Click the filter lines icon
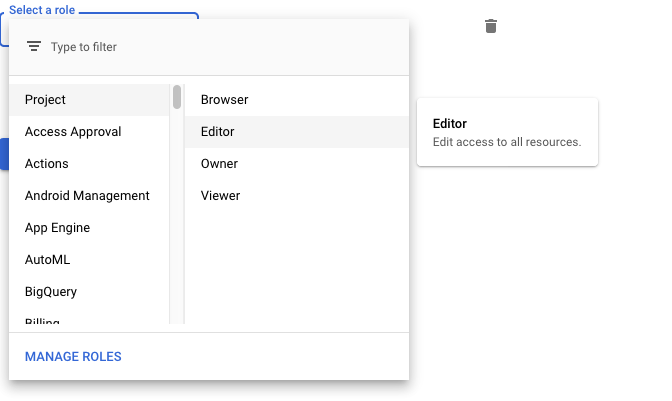The image size is (672, 401). pyautogui.click(x=34, y=46)
